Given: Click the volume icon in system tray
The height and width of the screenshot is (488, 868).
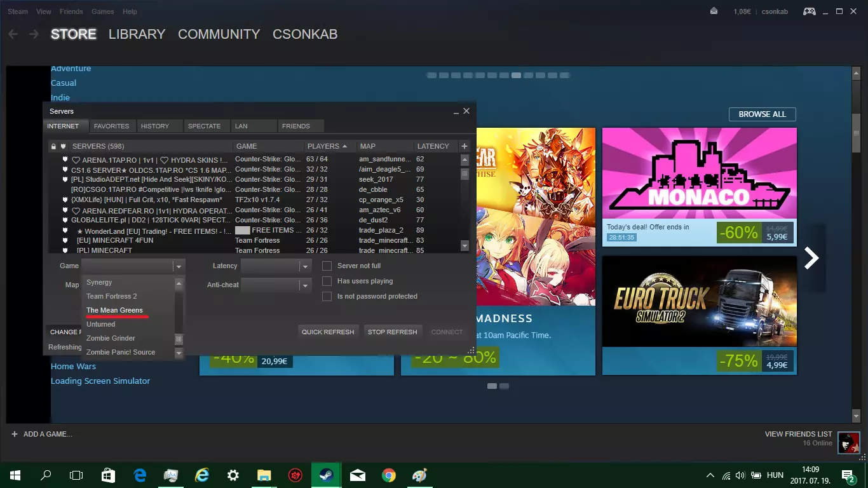Looking at the screenshot, I should tap(740, 475).
